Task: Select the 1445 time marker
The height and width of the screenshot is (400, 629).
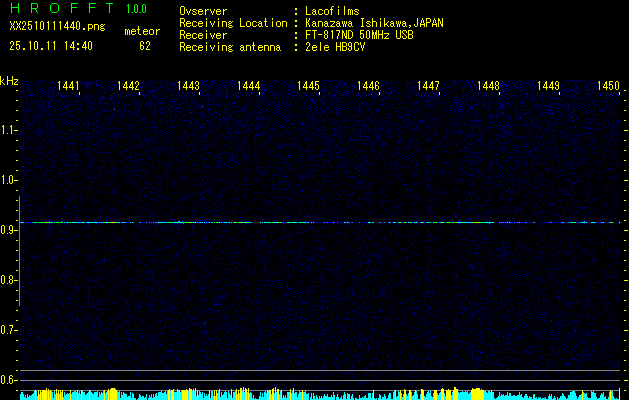Action: pos(308,87)
